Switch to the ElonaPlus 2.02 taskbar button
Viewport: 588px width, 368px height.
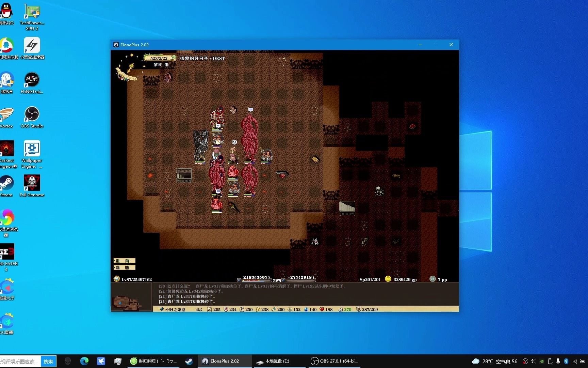click(x=225, y=361)
